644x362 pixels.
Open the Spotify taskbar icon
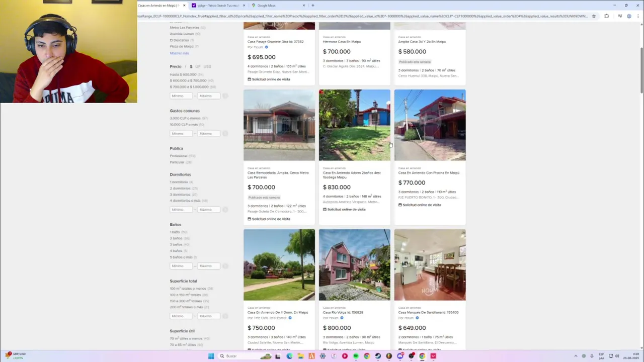point(356,356)
